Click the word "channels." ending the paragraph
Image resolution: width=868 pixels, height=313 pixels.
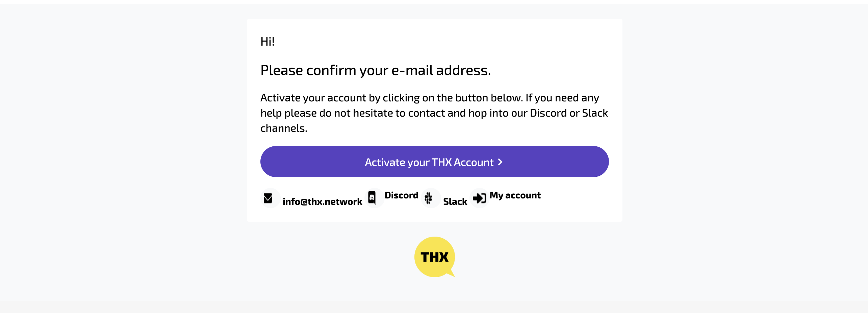pos(284,128)
